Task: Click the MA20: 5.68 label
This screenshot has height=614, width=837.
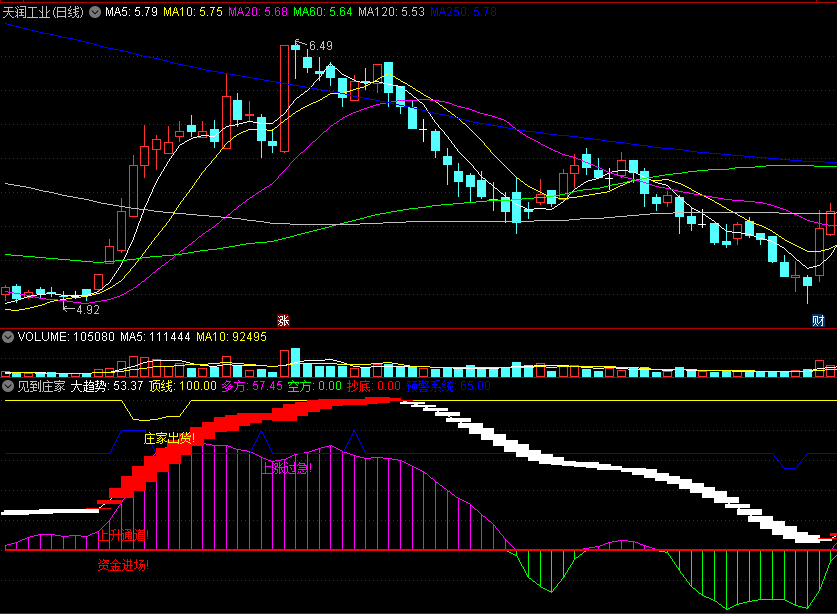Action: pos(258,12)
